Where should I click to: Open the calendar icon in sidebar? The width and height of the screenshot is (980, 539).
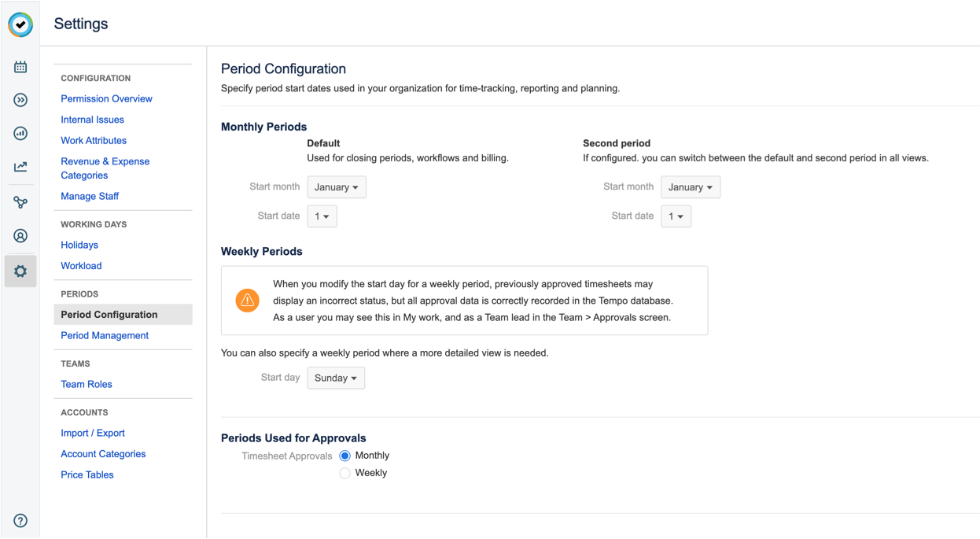tap(20, 67)
